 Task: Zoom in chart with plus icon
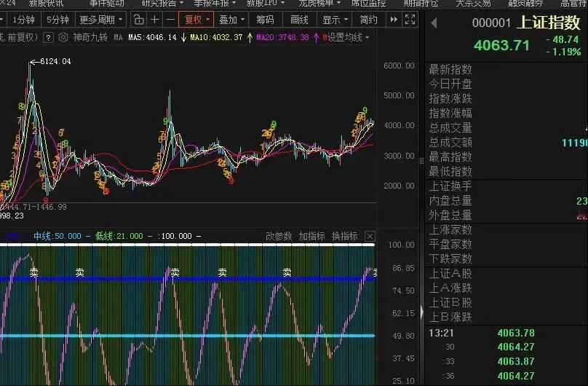click(154, 20)
